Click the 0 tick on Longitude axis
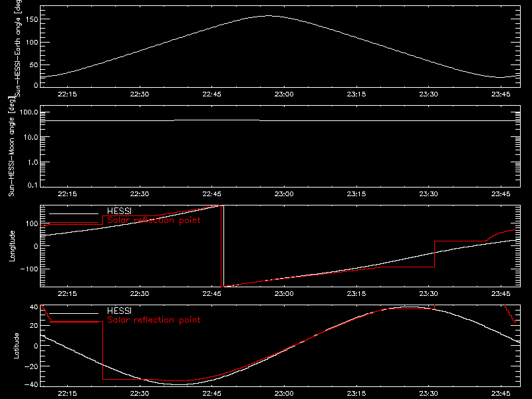Screen dimensions: 532x399 tap(36, 246)
